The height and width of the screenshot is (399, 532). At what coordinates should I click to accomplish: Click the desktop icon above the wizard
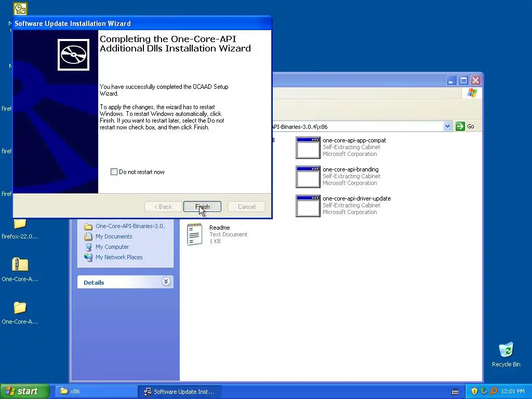coord(20,8)
